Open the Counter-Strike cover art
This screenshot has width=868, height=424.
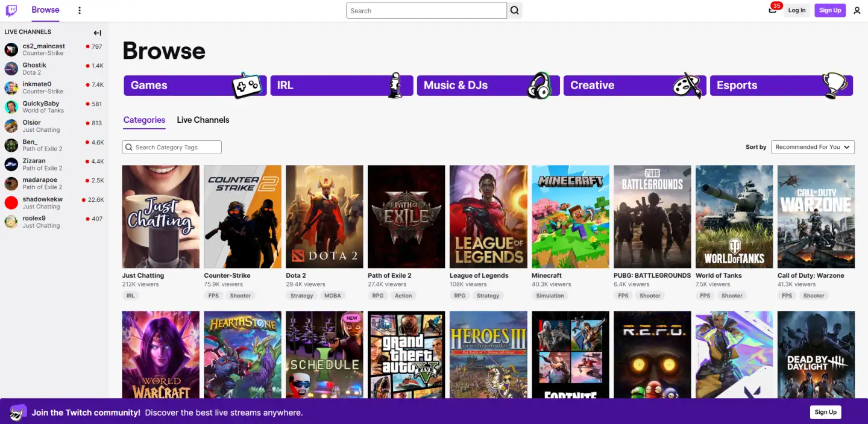243,217
